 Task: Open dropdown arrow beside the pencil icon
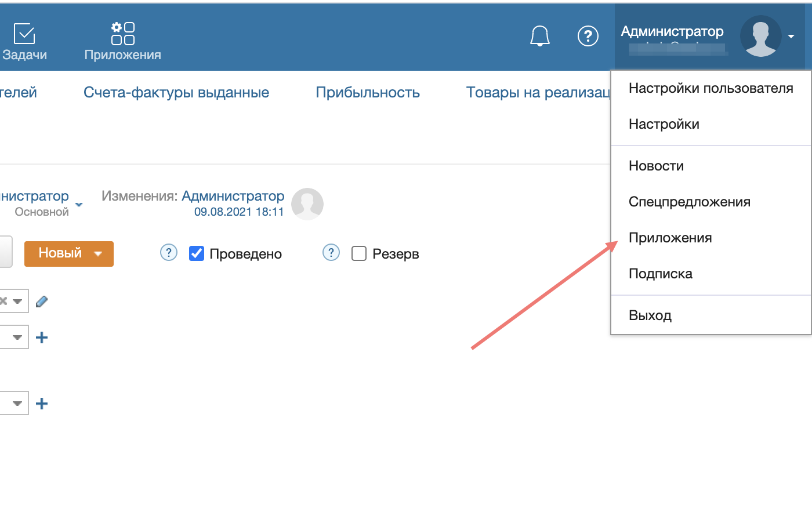18,301
